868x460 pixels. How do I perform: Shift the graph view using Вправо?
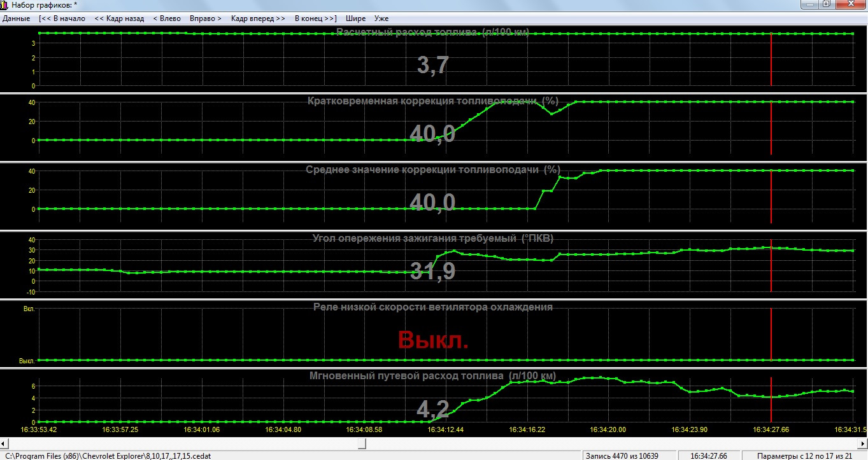point(204,18)
